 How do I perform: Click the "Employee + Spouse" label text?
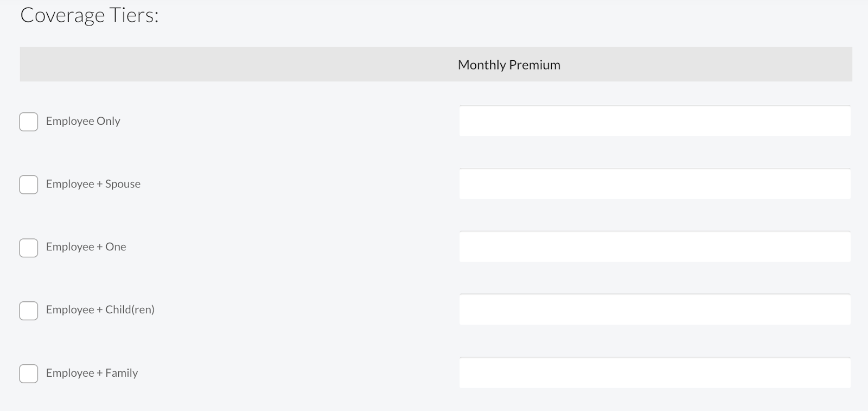tap(93, 184)
